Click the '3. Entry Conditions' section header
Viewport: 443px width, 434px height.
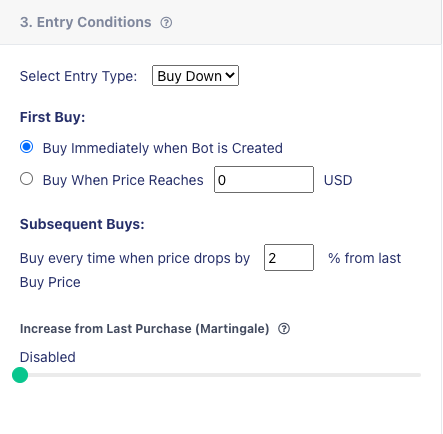[x=86, y=22]
